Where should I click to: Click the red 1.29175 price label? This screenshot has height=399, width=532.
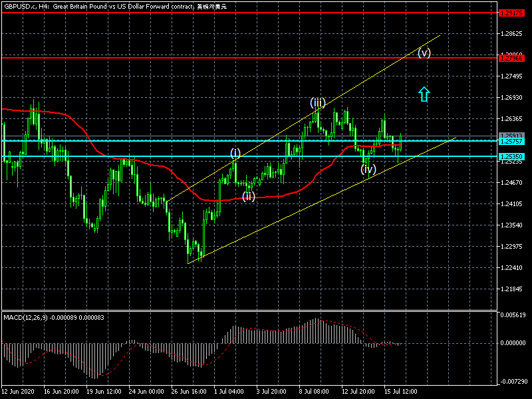click(x=512, y=13)
